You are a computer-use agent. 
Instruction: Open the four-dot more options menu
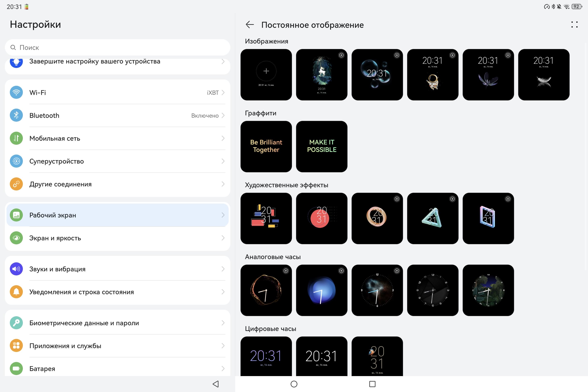pyautogui.click(x=574, y=25)
